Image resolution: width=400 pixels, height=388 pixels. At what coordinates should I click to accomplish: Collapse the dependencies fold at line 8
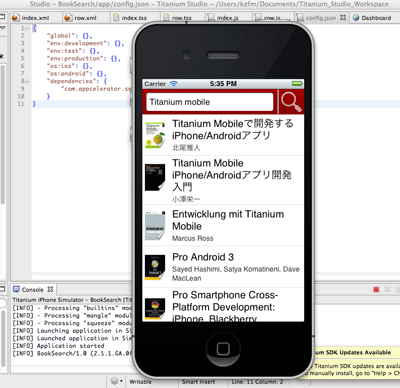(x=27, y=81)
